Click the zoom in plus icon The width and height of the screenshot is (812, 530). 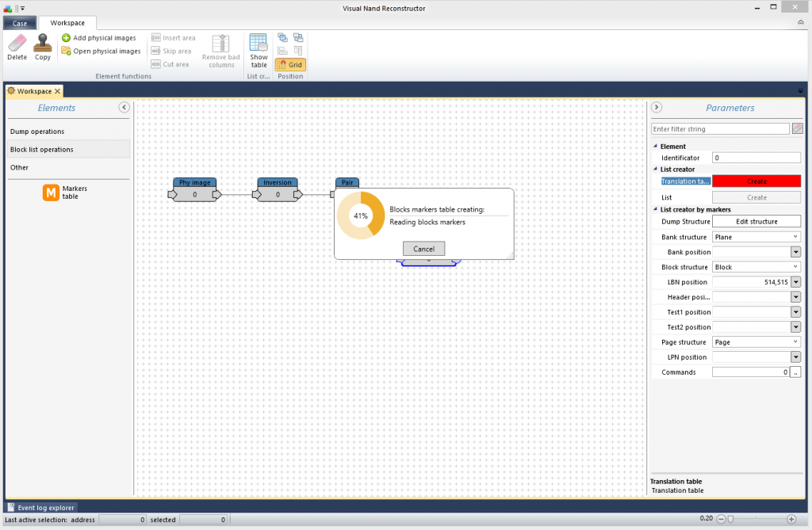coord(791,519)
